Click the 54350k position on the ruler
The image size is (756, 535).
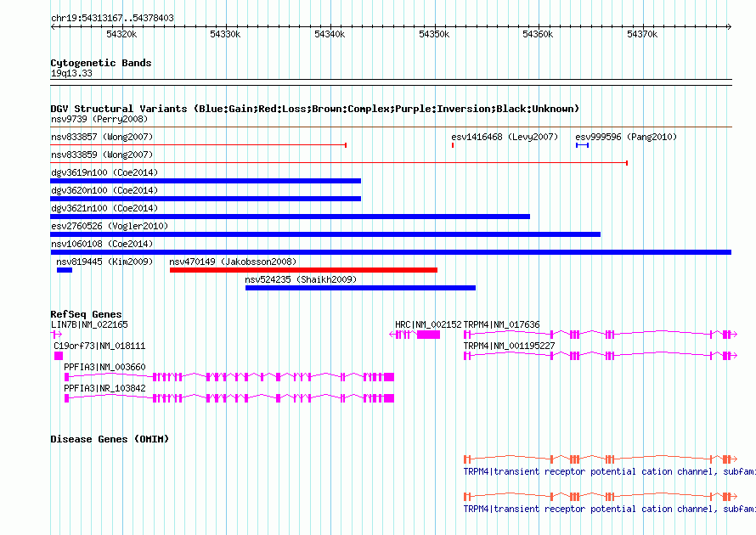(434, 34)
